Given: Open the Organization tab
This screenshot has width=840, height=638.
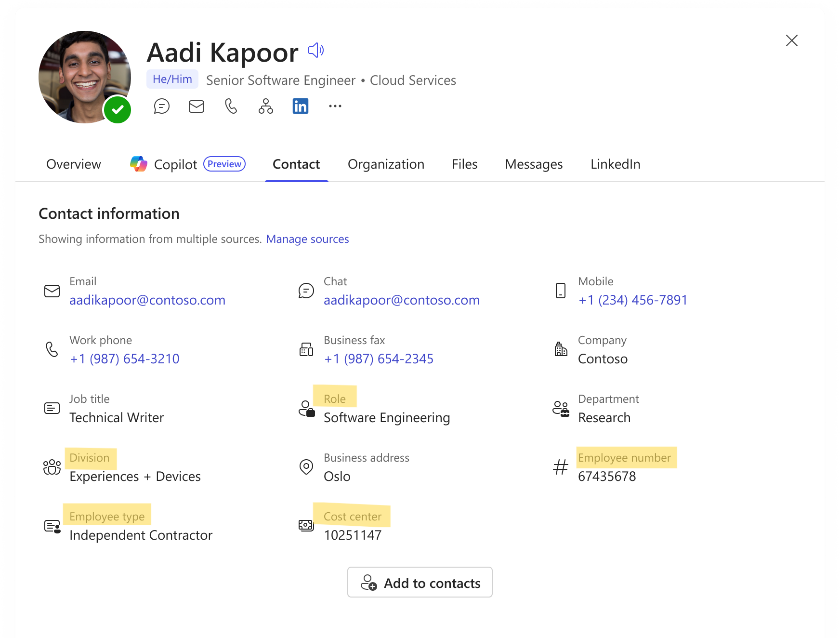Looking at the screenshot, I should click(x=386, y=164).
